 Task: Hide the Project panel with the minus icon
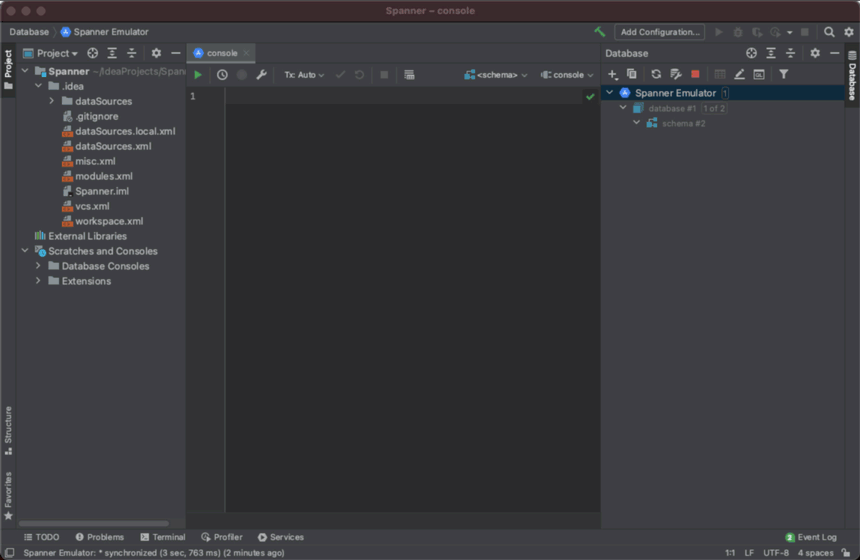(176, 53)
